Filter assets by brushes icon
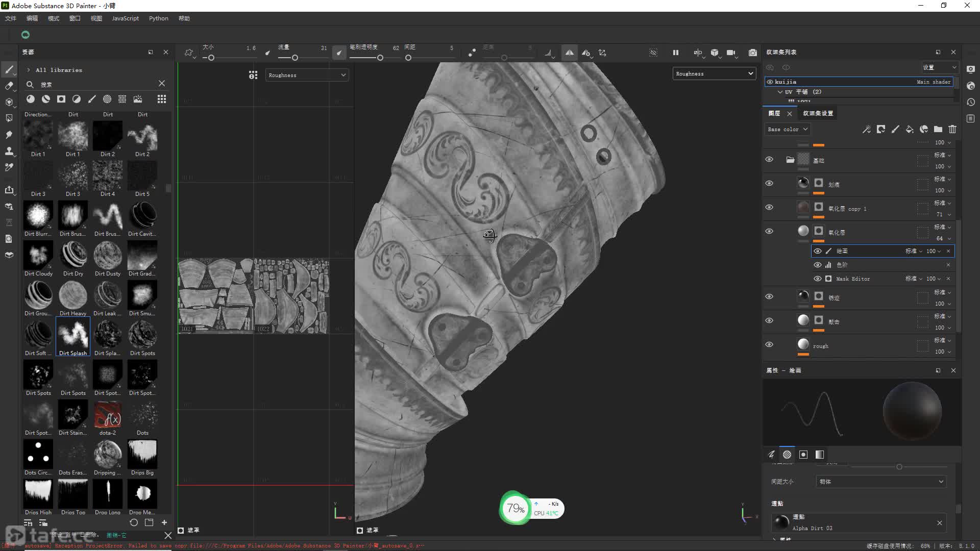Image resolution: width=980 pixels, height=551 pixels. [92, 99]
